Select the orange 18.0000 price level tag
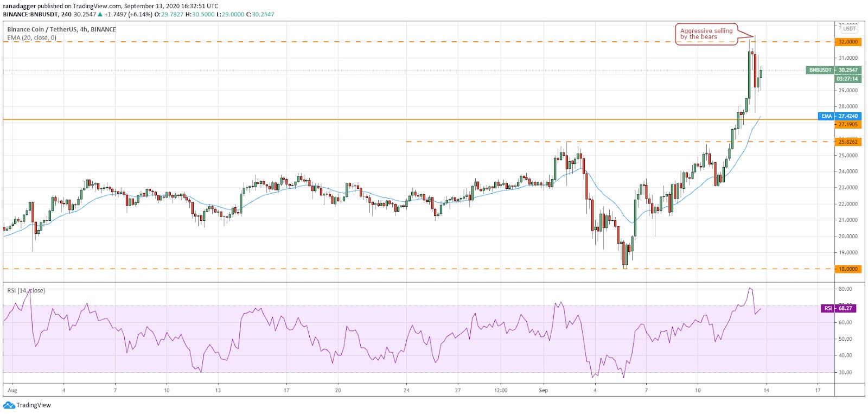868x414 pixels. click(848, 269)
